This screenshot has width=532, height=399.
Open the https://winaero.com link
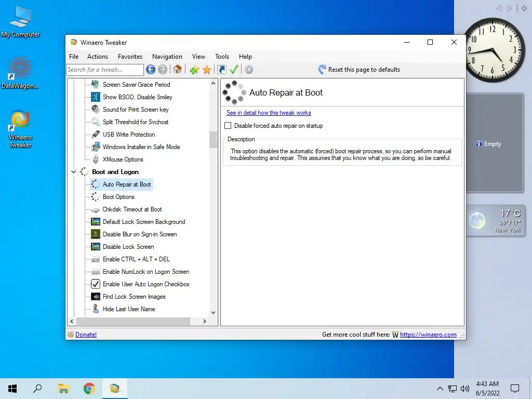point(428,335)
